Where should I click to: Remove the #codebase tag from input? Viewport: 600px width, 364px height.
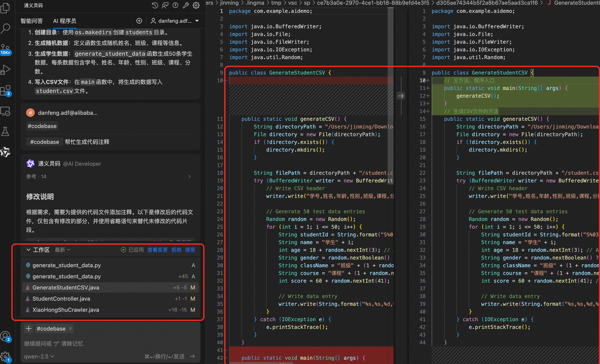pyautogui.click(x=70, y=328)
